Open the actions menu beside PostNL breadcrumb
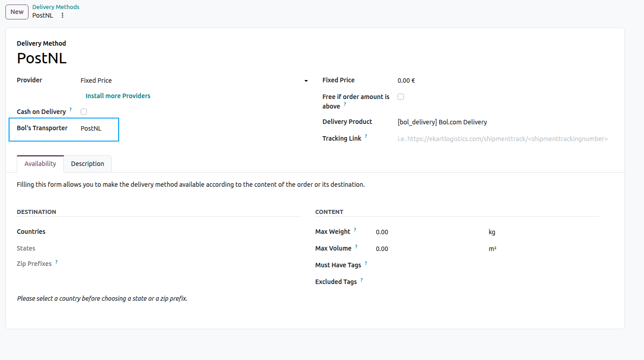 [x=62, y=15]
